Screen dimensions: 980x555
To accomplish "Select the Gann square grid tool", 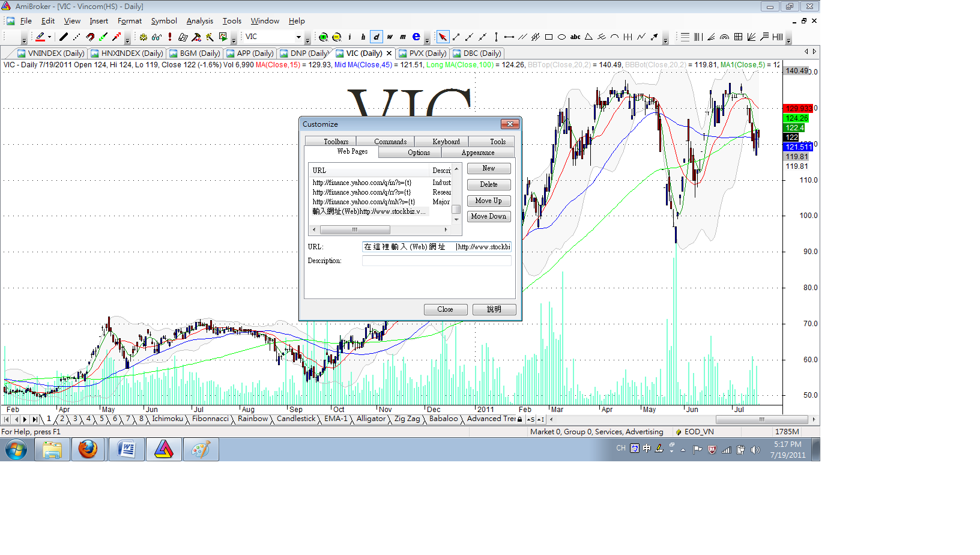I will click(738, 37).
